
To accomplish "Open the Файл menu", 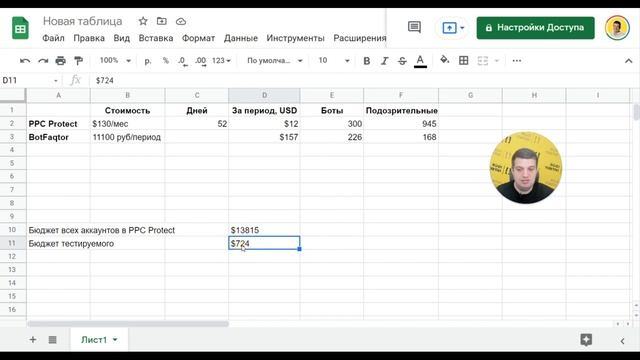I will pyautogui.click(x=53, y=38).
